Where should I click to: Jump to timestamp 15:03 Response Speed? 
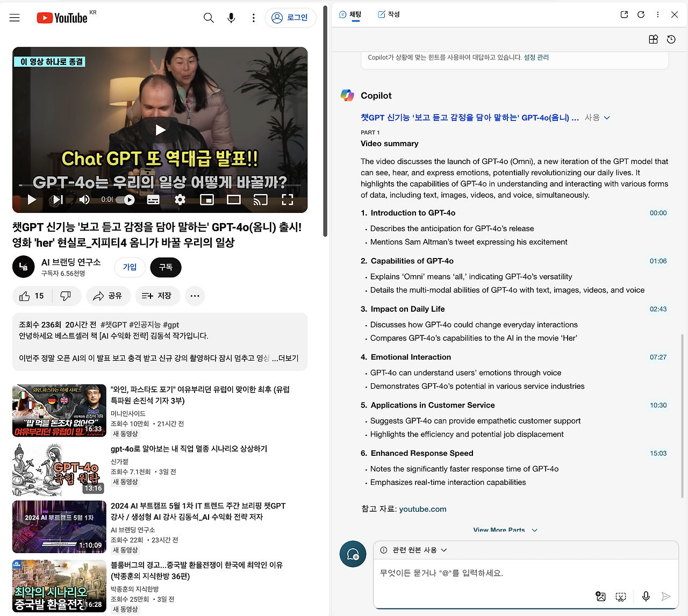tap(658, 453)
